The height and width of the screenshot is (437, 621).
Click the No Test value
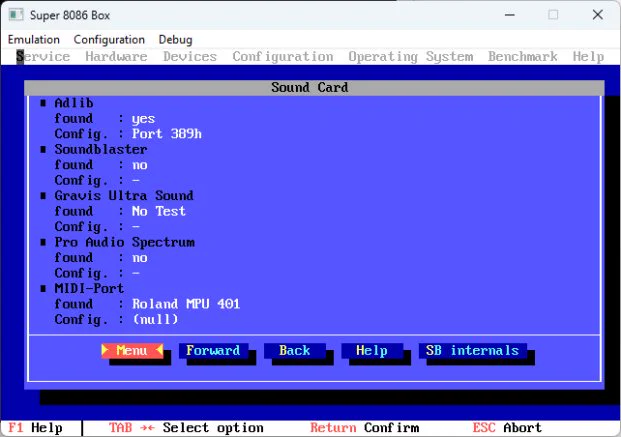click(158, 211)
